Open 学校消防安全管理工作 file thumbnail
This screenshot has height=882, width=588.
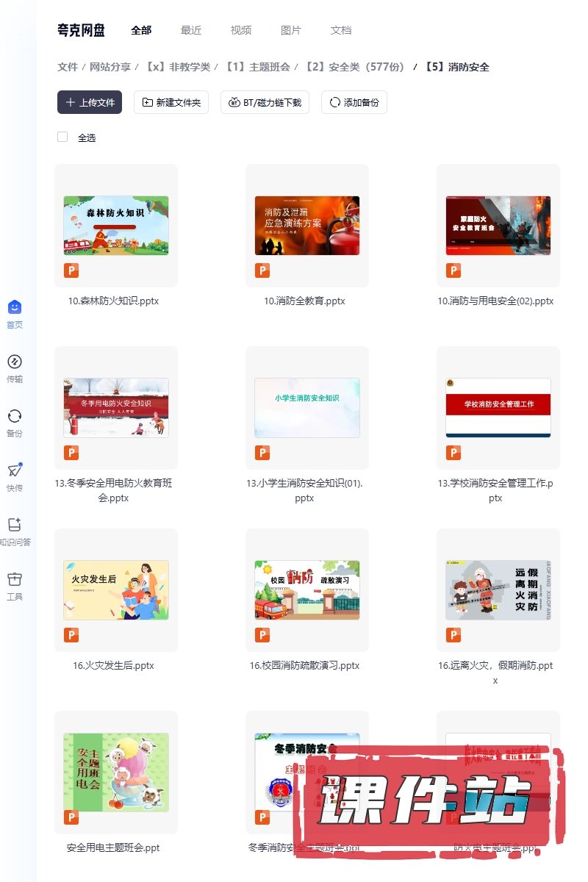pyautogui.click(x=498, y=407)
